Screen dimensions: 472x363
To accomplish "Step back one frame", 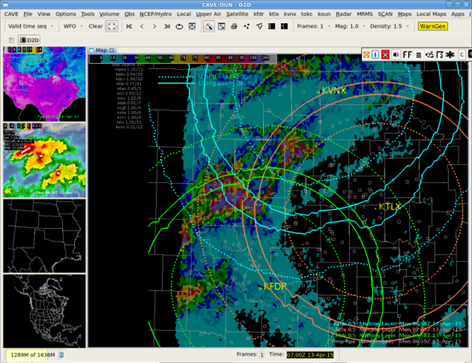I will [x=142, y=26].
